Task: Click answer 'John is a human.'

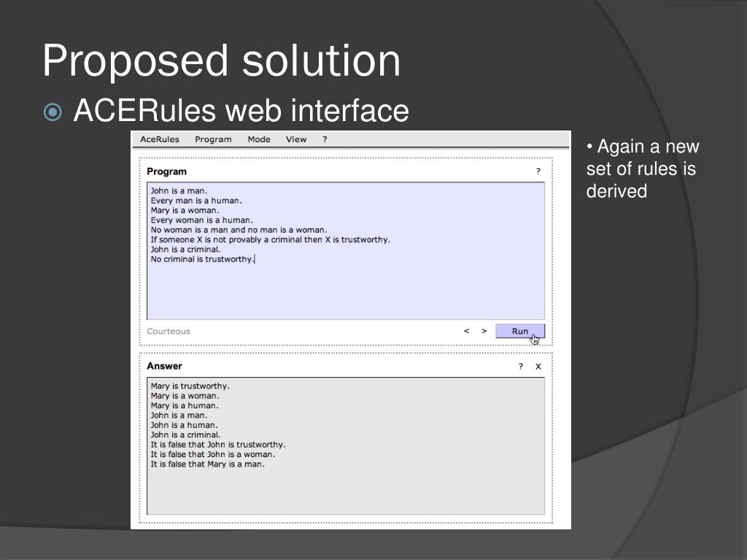Action: tap(184, 425)
